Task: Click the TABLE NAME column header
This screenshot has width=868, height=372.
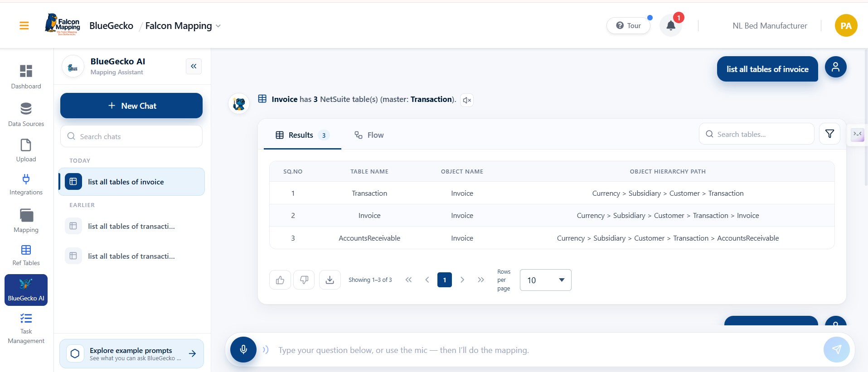Action: tap(369, 172)
